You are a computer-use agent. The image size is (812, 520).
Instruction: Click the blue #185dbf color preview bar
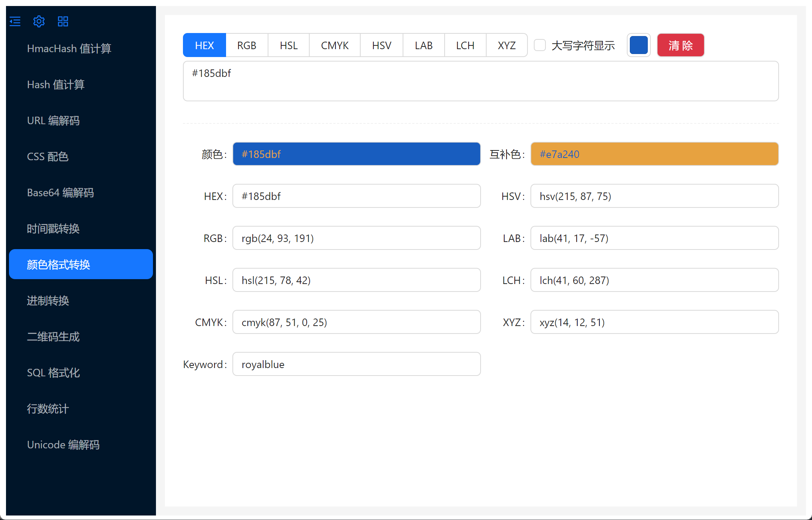coord(356,154)
